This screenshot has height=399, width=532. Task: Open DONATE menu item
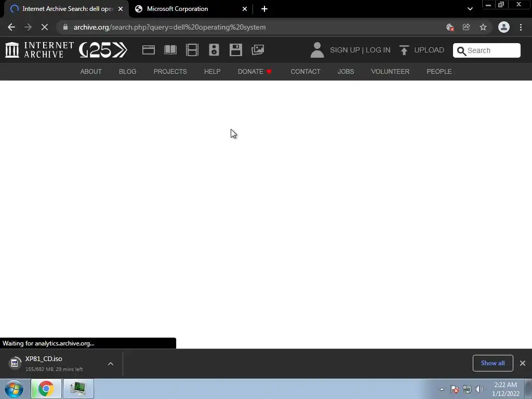255,72
